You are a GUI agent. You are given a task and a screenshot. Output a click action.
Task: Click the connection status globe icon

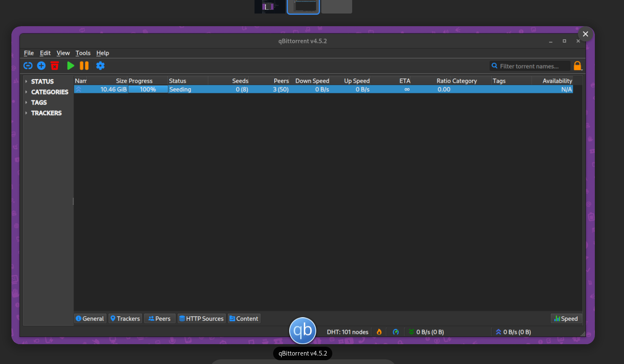[x=396, y=332]
